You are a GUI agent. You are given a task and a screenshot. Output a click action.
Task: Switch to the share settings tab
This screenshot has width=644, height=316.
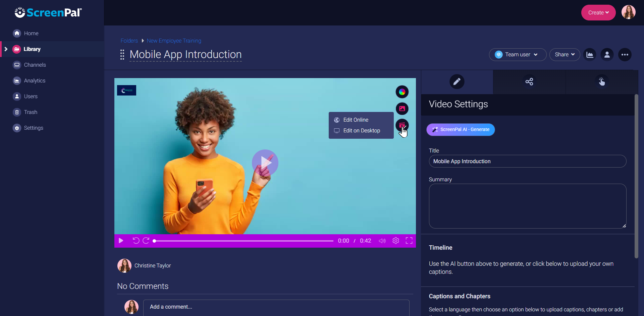(529, 82)
